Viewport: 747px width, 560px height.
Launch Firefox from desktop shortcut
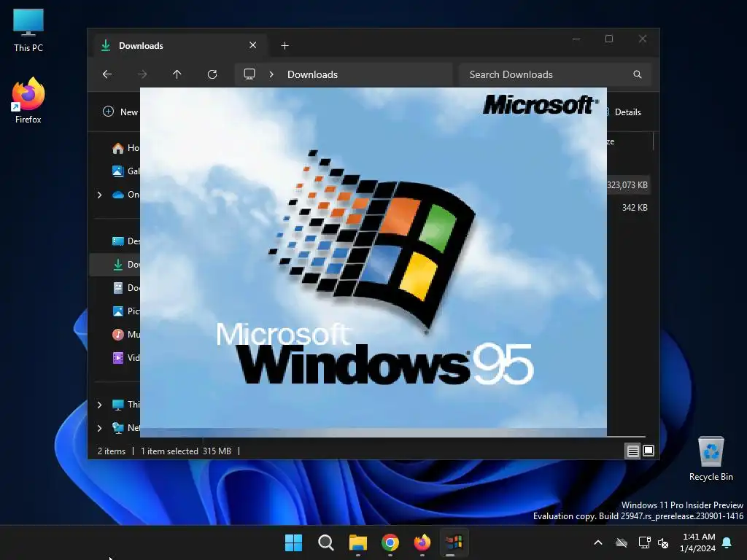click(x=28, y=101)
